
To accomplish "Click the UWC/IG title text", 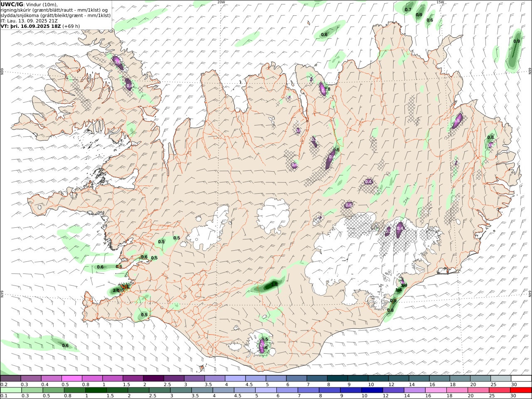I will pos(12,4).
